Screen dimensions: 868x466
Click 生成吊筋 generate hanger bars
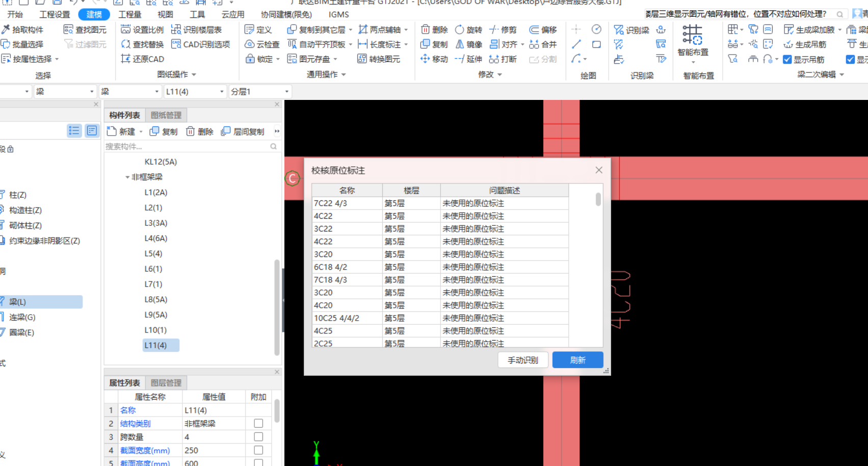(x=805, y=44)
